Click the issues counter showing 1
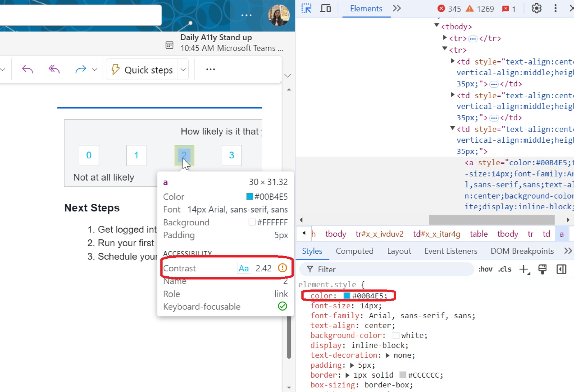Screen dimensions: 574x392 click(x=509, y=9)
